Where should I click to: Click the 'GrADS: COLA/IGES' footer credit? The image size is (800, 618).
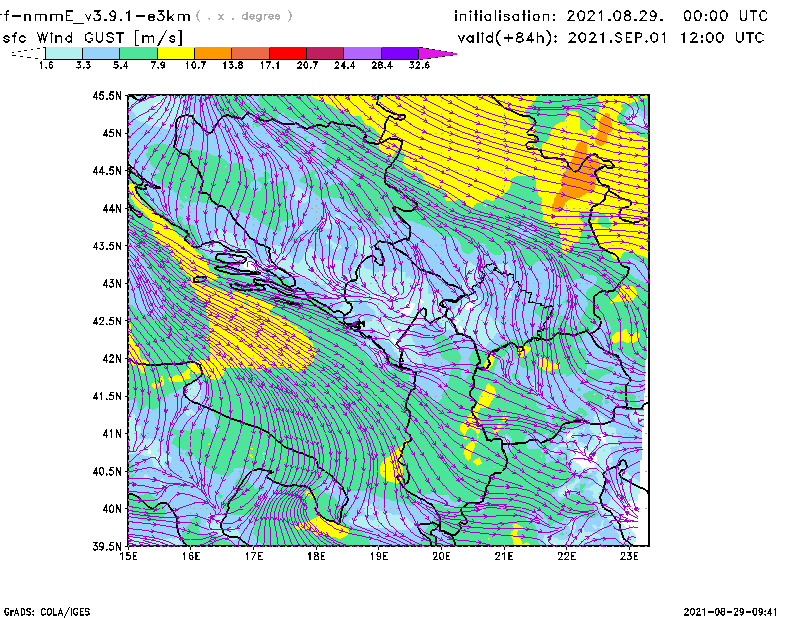pos(47,612)
